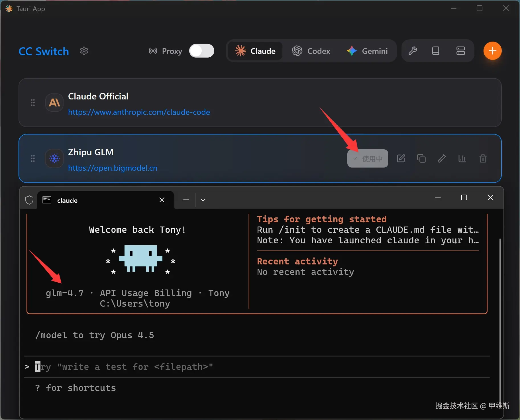This screenshot has height=420, width=520.
Task: Grab the Zhipu GLM drag handle
Action: [33, 158]
